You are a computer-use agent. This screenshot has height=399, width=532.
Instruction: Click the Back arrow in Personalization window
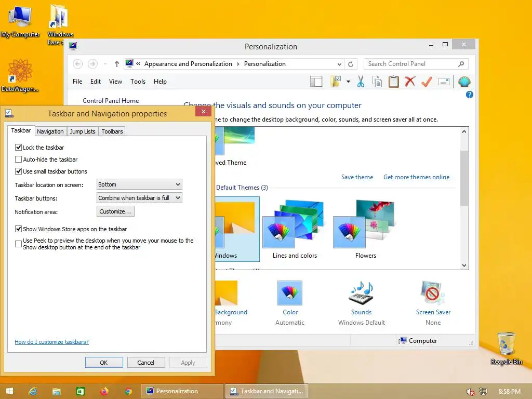pos(78,64)
